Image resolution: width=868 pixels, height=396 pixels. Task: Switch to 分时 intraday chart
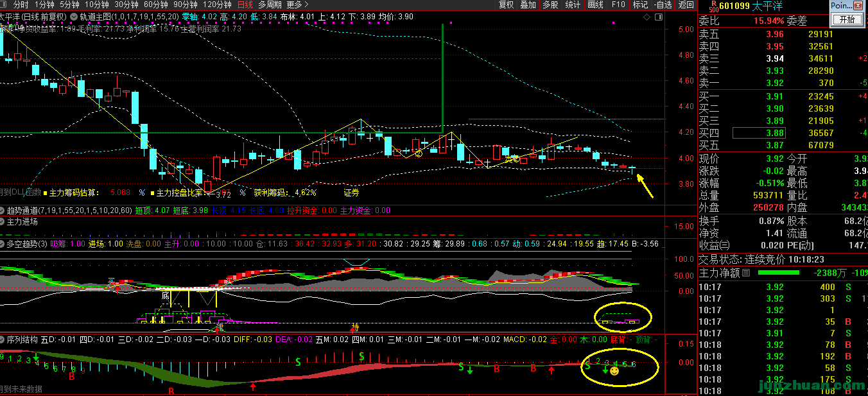click(21, 4)
